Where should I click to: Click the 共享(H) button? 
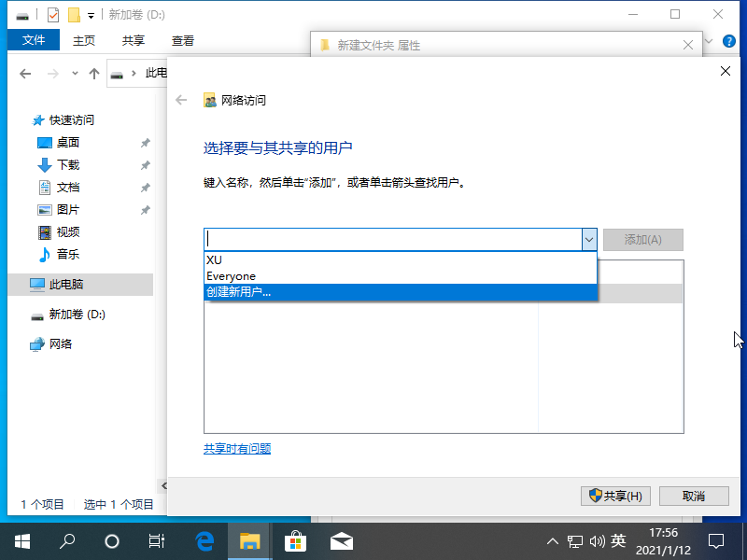click(615, 496)
